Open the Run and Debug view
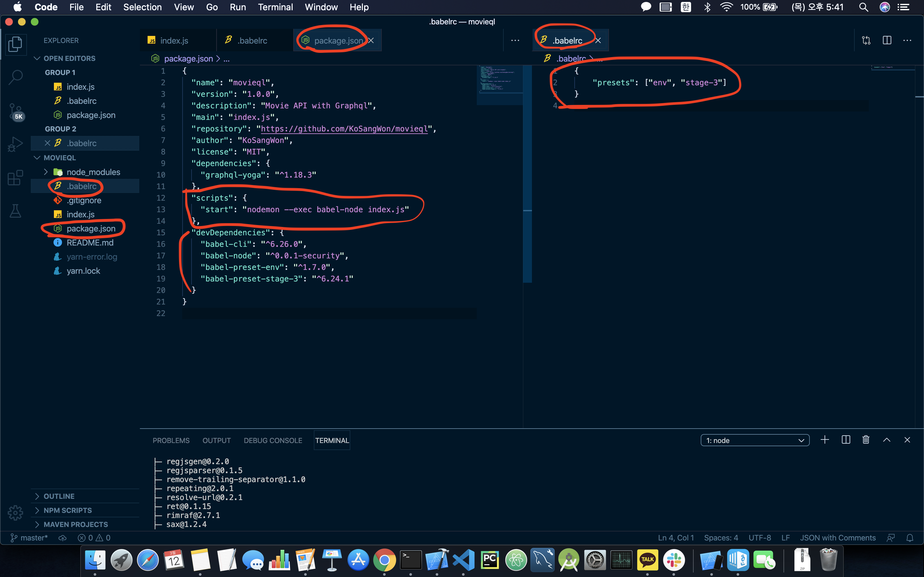The height and width of the screenshot is (577, 924). click(x=15, y=144)
